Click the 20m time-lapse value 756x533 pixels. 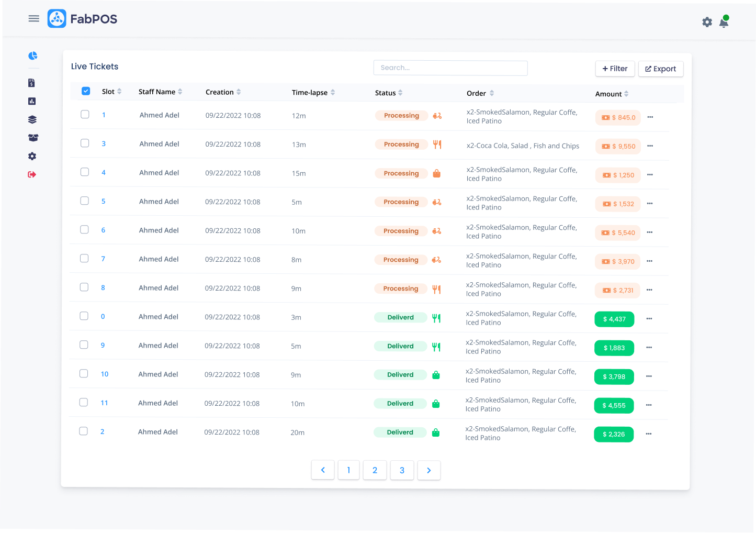297,432
